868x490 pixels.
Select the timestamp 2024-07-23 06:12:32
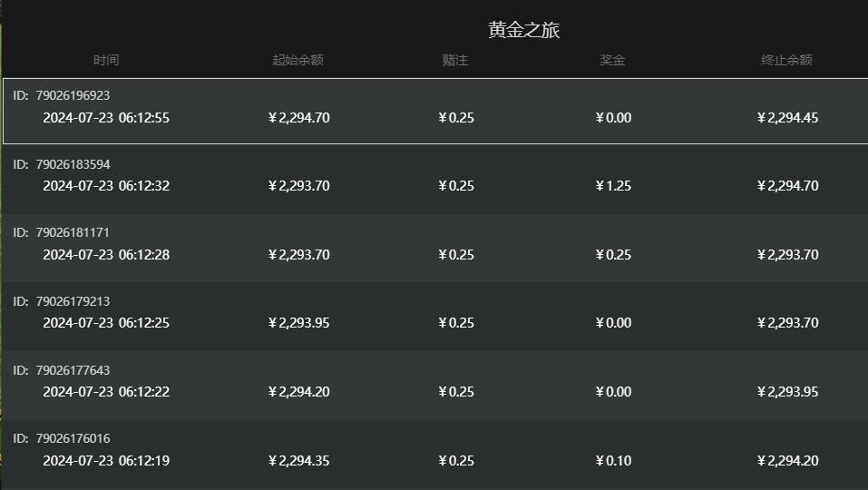tap(106, 186)
